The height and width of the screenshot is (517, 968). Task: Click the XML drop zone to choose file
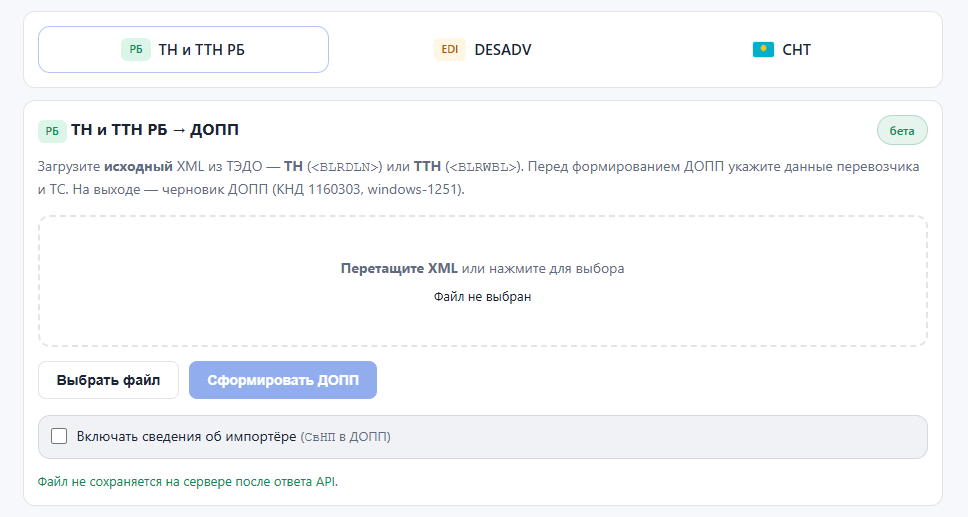point(483,281)
